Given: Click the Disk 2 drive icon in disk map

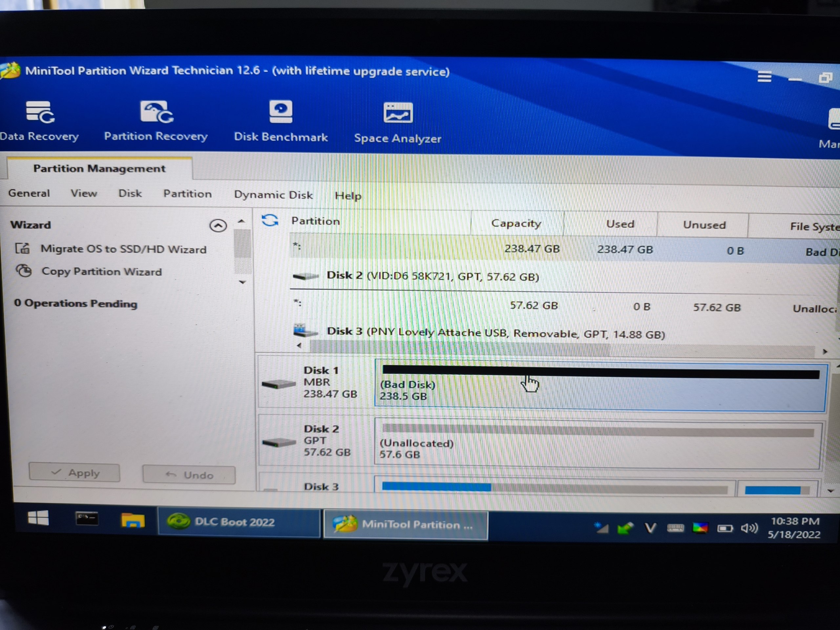Looking at the screenshot, I should coord(279,442).
